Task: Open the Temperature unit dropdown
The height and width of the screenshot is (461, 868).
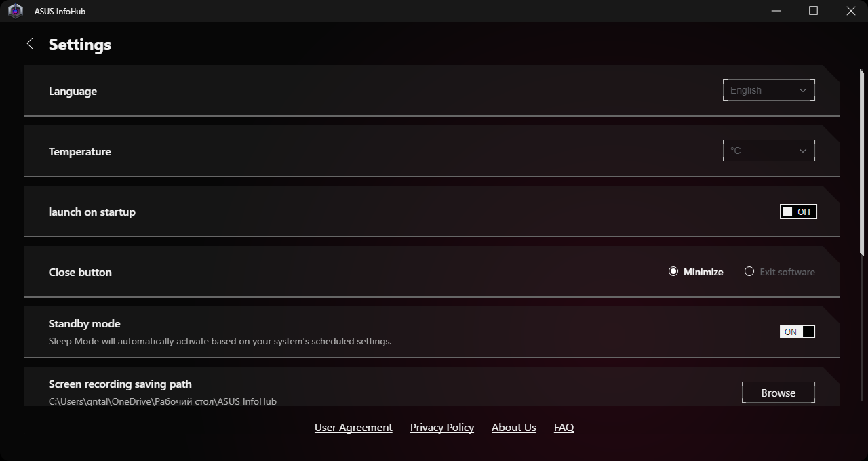Action: [768, 151]
